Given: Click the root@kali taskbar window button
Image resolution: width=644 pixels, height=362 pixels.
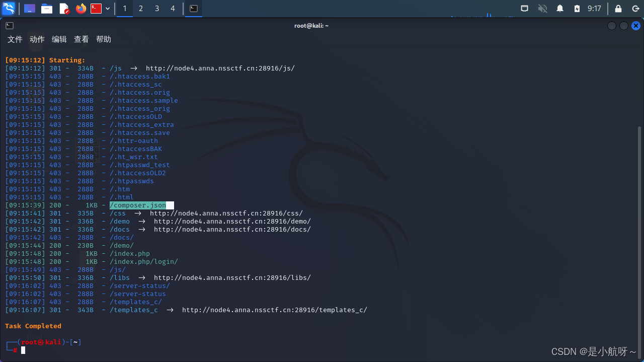Looking at the screenshot, I should (194, 9).
